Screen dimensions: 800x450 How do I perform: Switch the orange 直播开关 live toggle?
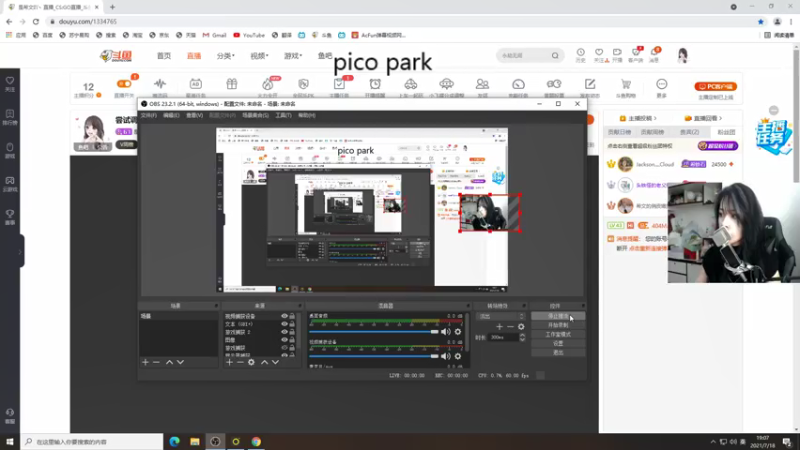pyautogui.click(x=124, y=84)
